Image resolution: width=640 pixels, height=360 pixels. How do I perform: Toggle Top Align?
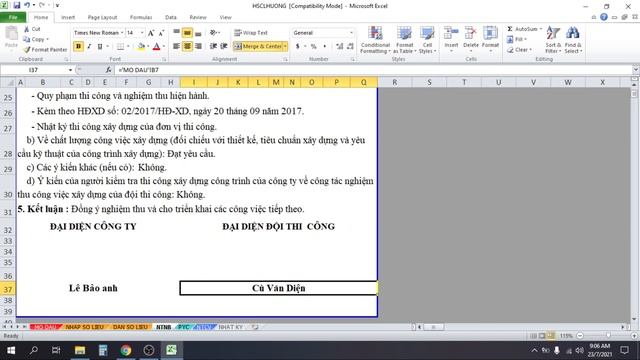point(176,33)
